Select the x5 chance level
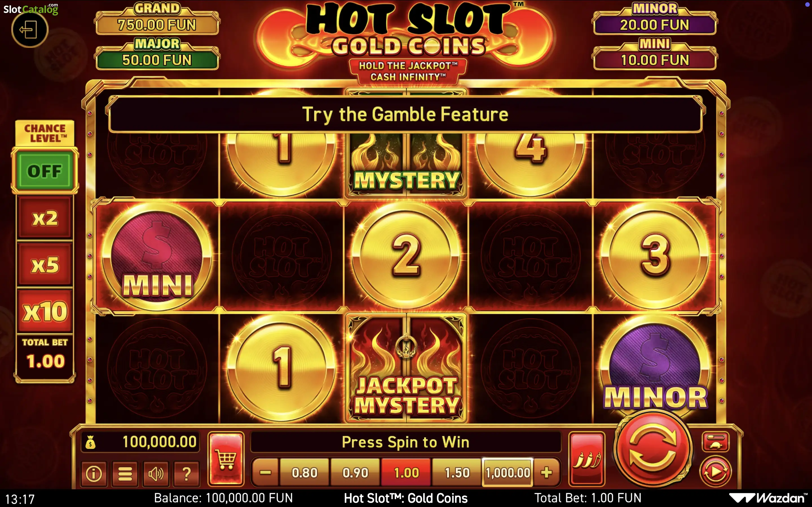The height and width of the screenshot is (507, 812). point(45,264)
